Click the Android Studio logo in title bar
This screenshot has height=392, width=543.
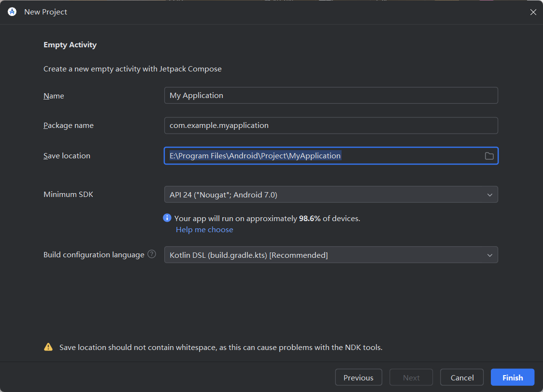click(12, 12)
